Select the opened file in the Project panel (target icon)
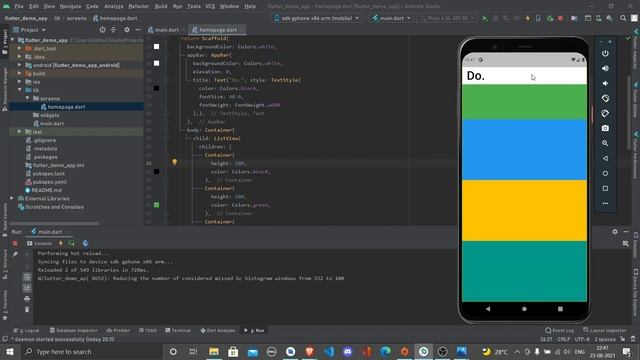The height and width of the screenshot is (360, 640). [102, 30]
